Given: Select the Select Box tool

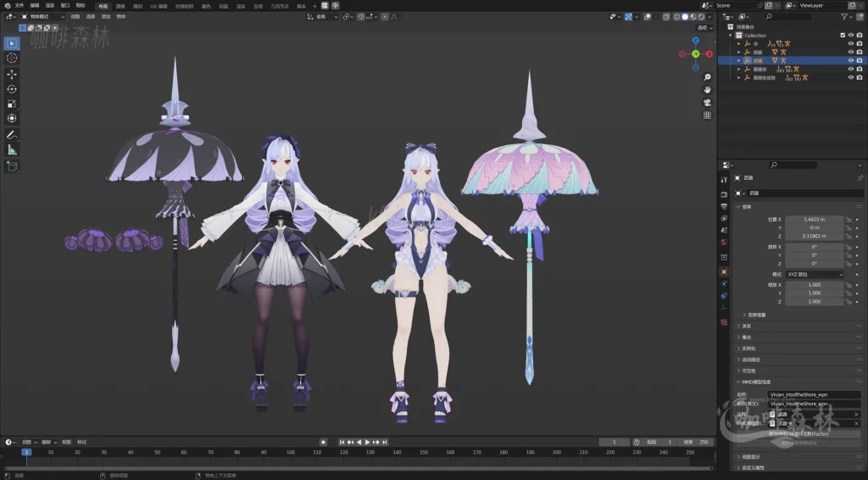Looking at the screenshot, I should click(x=12, y=43).
